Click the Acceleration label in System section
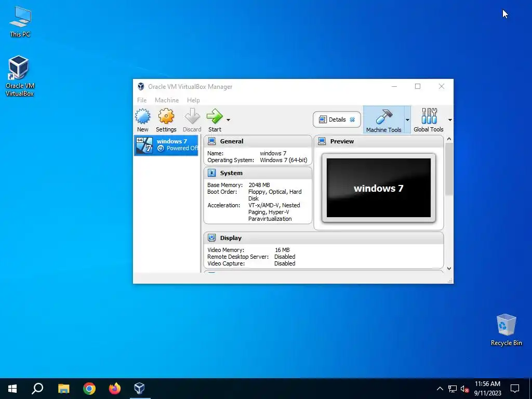Image resolution: width=532 pixels, height=399 pixels. pyautogui.click(x=223, y=205)
